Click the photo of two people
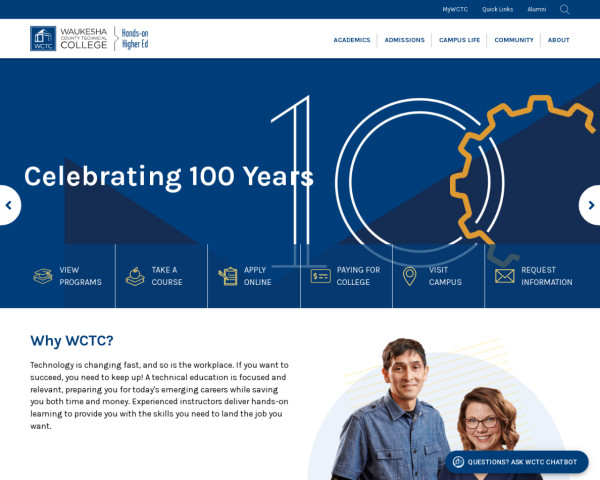The image size is (600, 480). click(x=436, y=408)
